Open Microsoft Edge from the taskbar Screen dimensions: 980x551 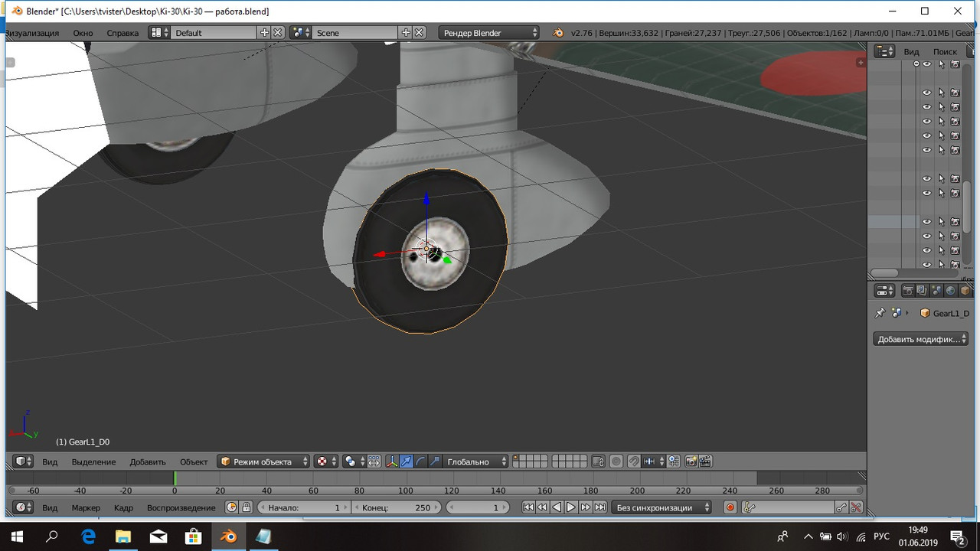[88, 536]
